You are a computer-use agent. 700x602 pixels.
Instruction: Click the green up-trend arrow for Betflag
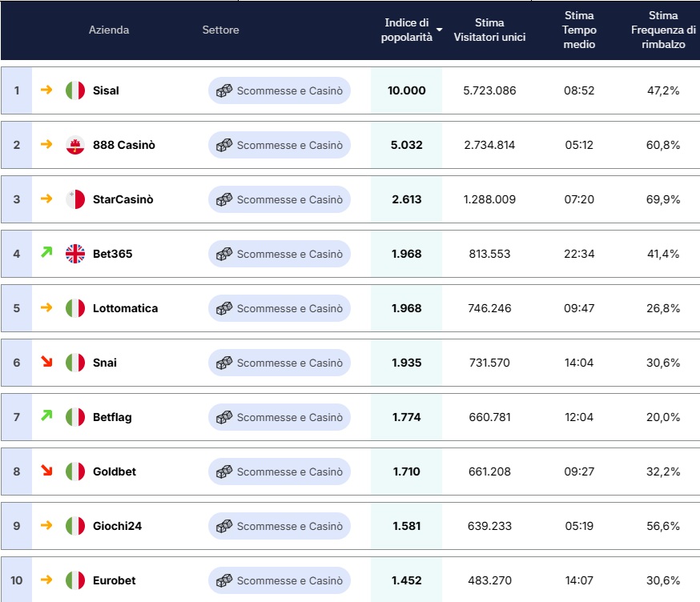46,416
